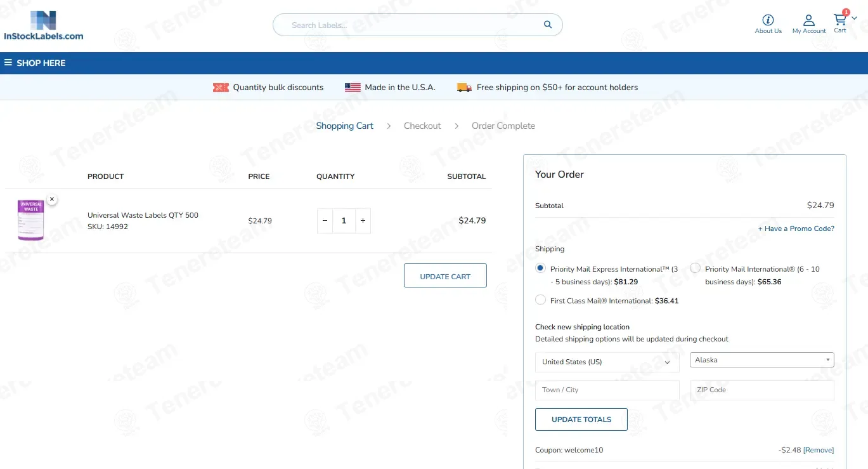Click the free shipping truck icon
The height and width of the screenshot is (469, 868).
(x=464, y=88)
